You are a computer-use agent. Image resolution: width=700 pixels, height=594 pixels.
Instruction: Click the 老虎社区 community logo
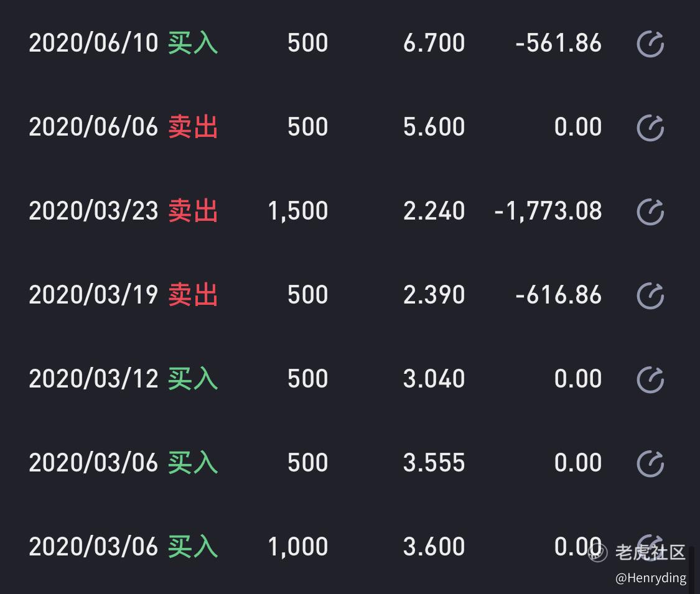pos(637,552)
